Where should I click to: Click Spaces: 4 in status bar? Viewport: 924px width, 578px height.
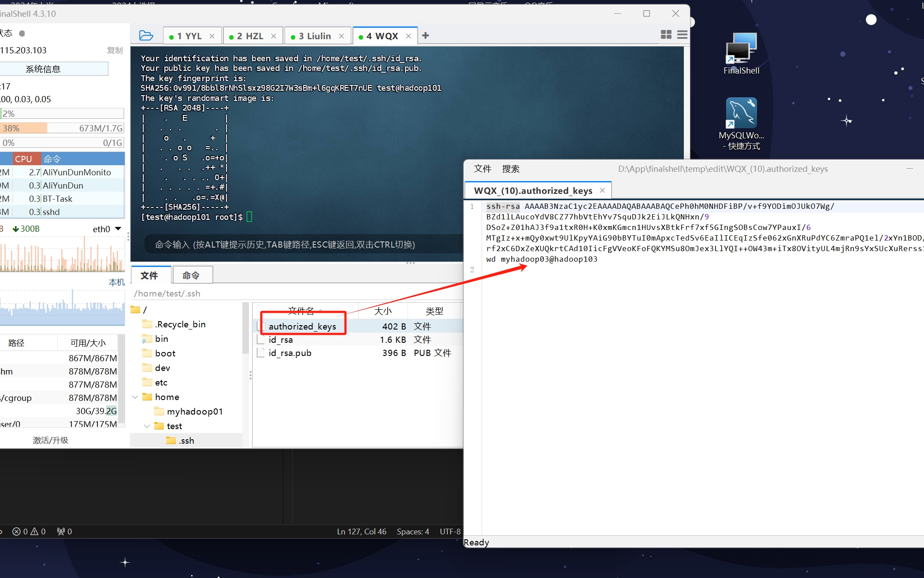413,531
